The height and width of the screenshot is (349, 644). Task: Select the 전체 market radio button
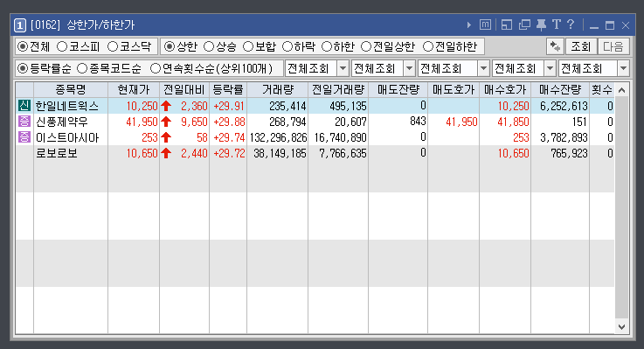[x=22, y=46]
